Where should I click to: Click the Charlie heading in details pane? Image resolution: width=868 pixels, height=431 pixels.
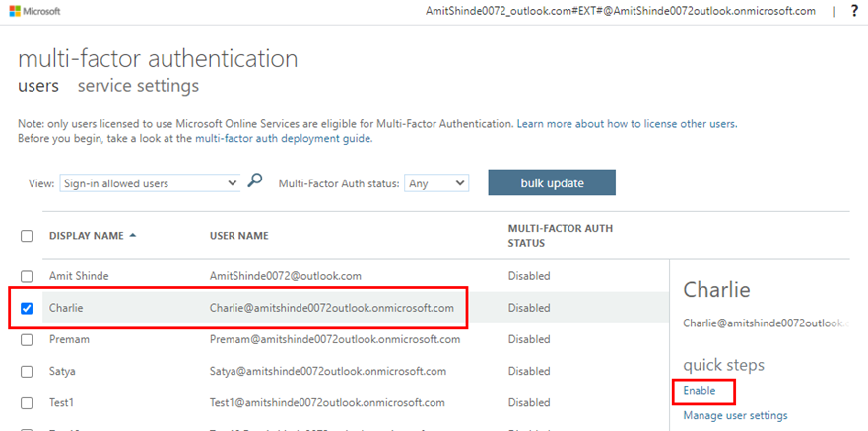[x=716, y=289]
